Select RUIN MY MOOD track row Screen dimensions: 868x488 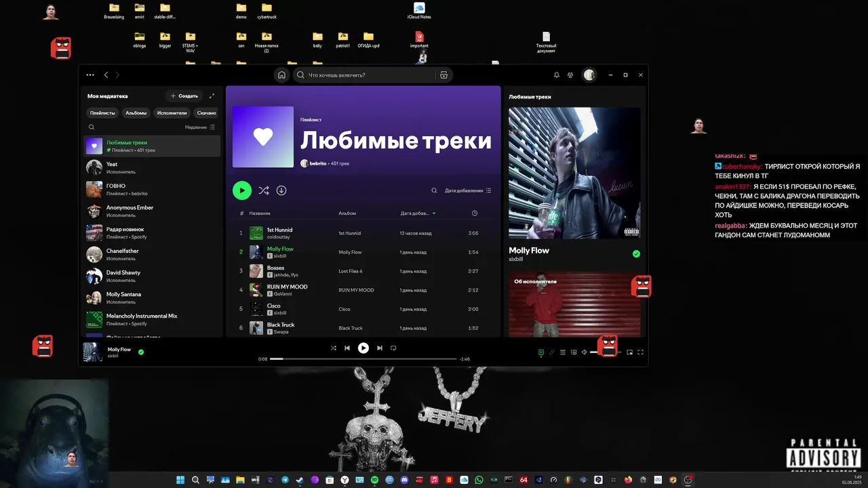pyautogui.click(x=363, y=290)
